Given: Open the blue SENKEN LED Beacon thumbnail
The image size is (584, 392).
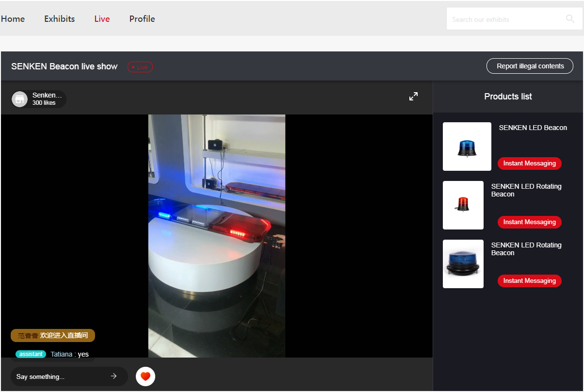Looking at the screenshot, I should pos(467,147).
